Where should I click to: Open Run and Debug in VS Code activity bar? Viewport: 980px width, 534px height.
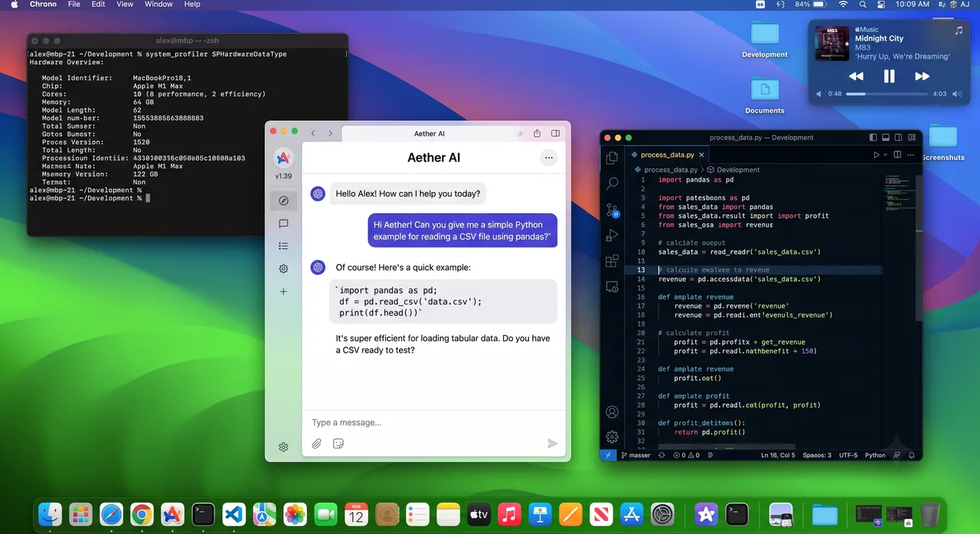tap(612, 235)
